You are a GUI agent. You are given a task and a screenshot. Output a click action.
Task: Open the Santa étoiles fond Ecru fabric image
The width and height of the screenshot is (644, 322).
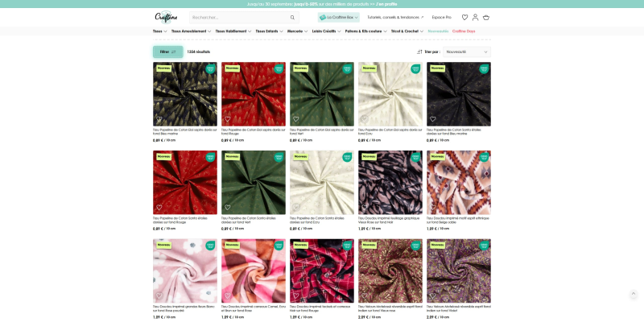point(321,183)
